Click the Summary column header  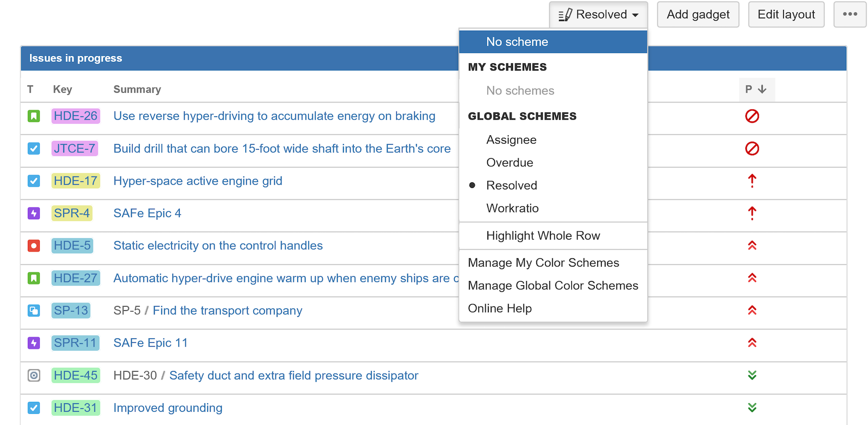pyautogui.click(x=137, y=90)
